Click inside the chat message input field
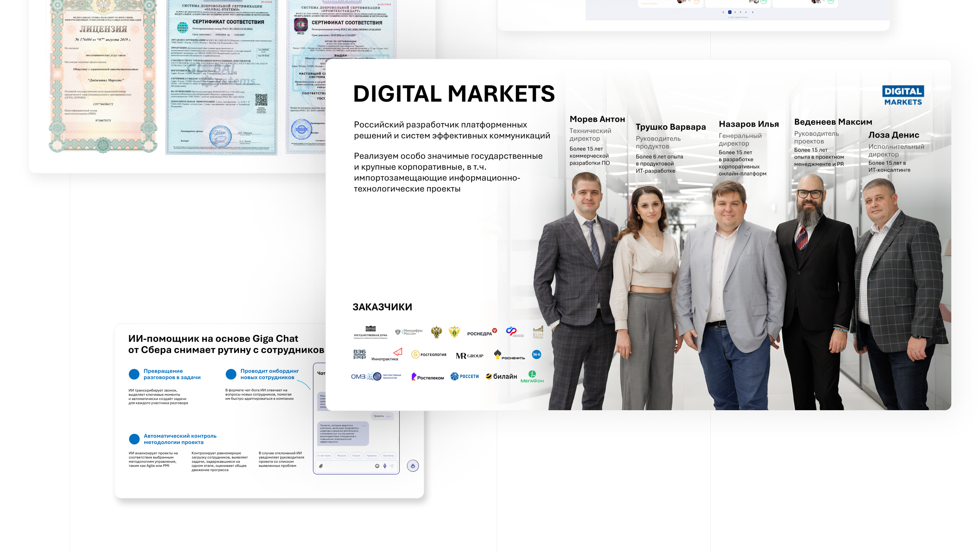 (348, 466)
